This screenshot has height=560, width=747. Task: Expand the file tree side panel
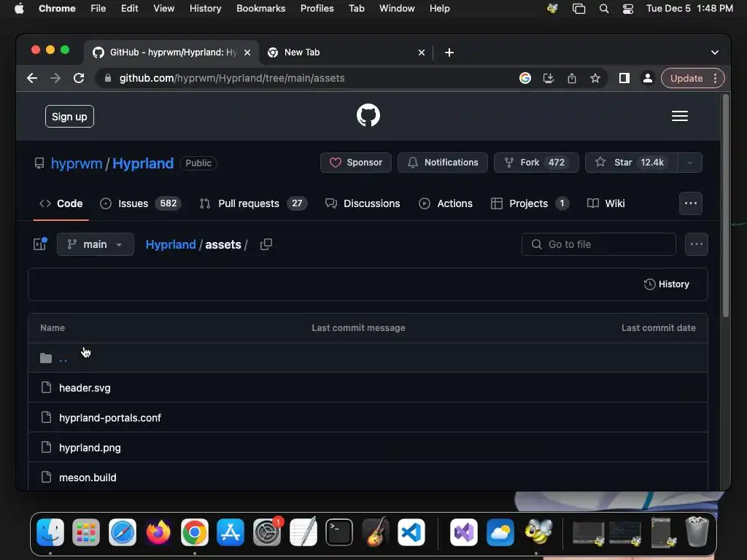(x=40, y=244)
